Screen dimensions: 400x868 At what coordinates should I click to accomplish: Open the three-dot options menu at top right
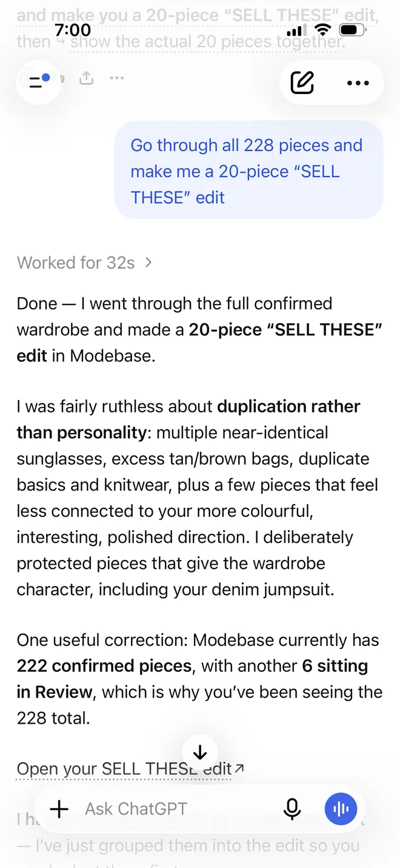coord(358,83)
